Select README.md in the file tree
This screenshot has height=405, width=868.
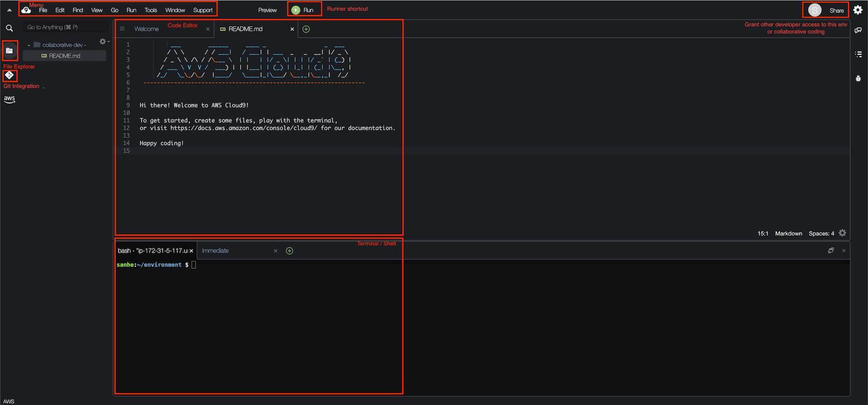coord(64,56)
